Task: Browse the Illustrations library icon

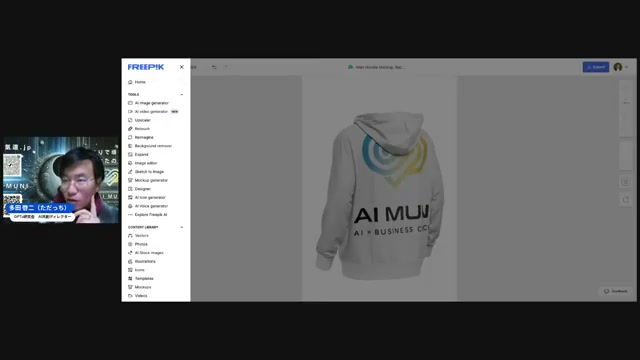Action: click(130, 261)
